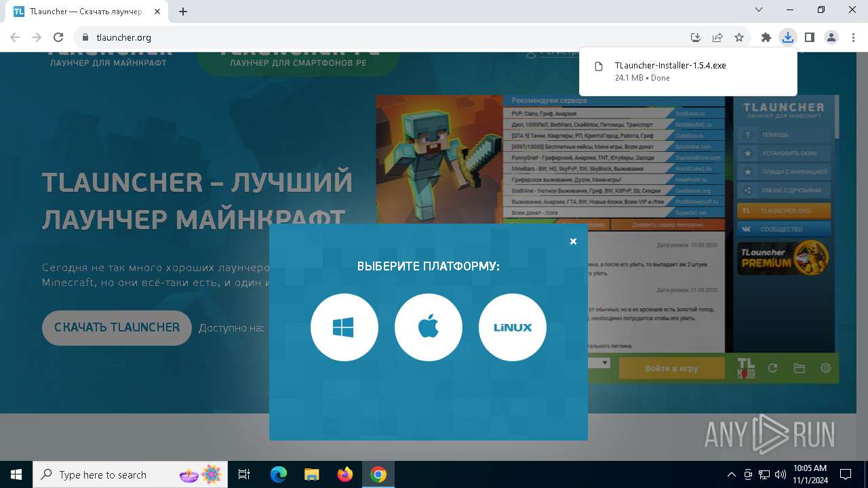Click the Сообщество VK link
Screen dimensions: 868x488
tap(783, 229)
